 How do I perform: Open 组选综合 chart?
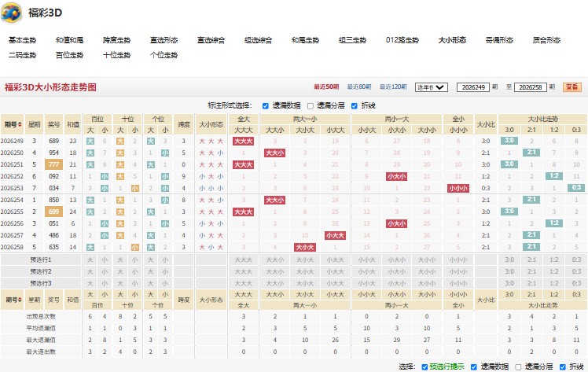click(258, 40)
